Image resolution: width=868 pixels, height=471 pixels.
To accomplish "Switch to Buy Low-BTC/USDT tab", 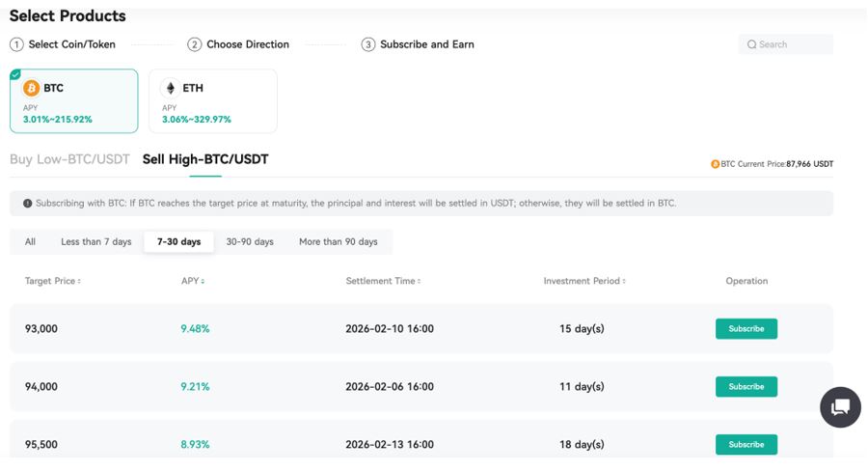I will (69, 159).
